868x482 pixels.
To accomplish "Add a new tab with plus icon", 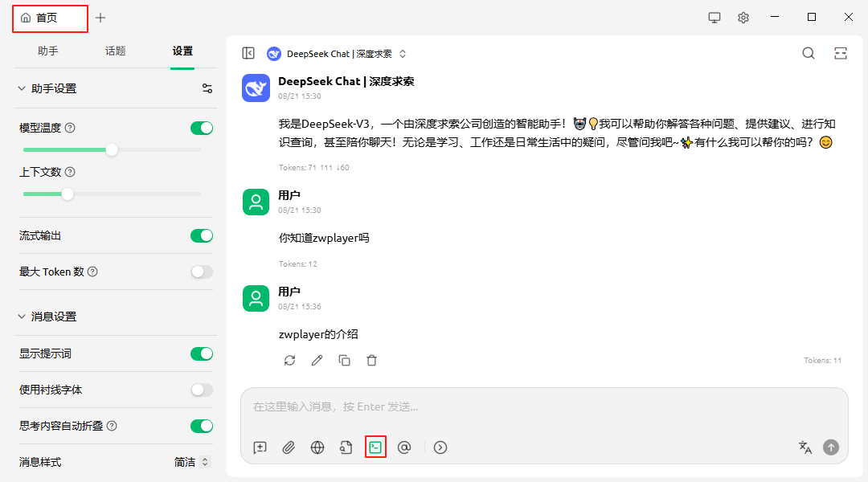I will [x=100, y=18].
